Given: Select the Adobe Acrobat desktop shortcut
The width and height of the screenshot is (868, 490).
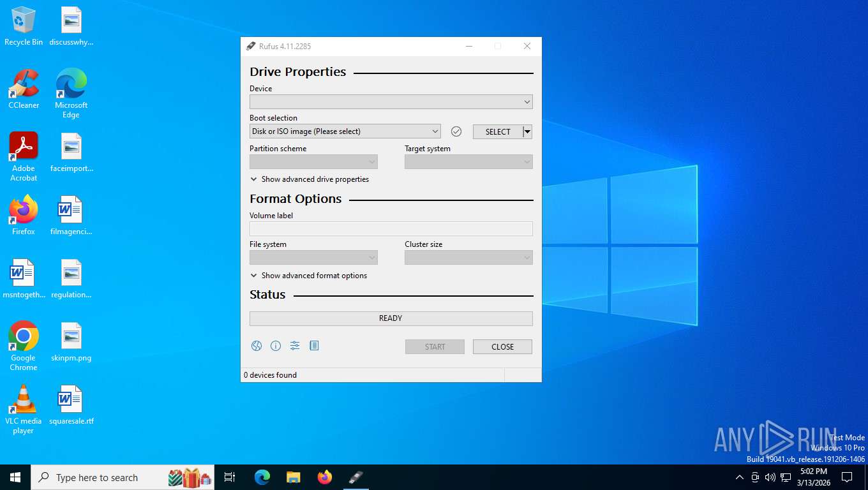Looking at the screenshot, I should click(24, 157).
